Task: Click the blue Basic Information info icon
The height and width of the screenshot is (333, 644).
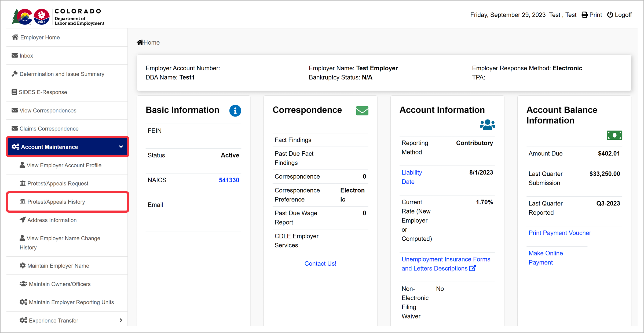Action: (x=235, y=111)
